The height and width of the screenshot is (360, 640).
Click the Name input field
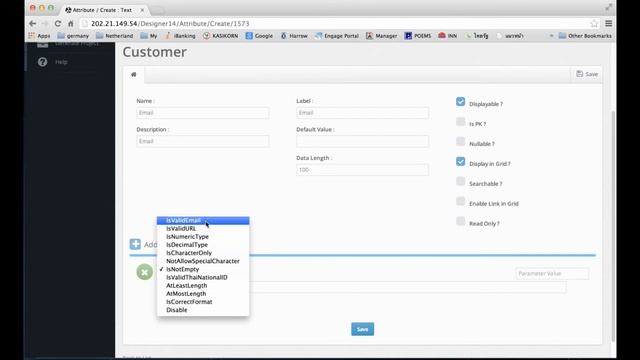click(x=203, y=113)
